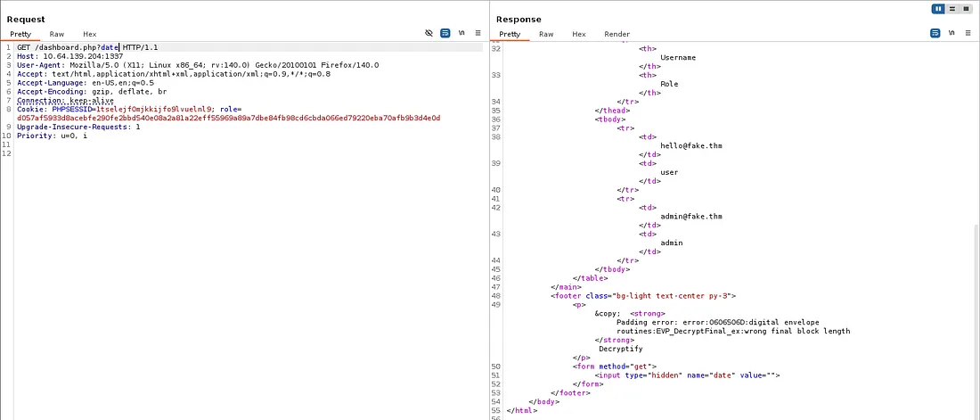
Task: Switch Response view to Raw tab
Action: (x=546, y=34)
